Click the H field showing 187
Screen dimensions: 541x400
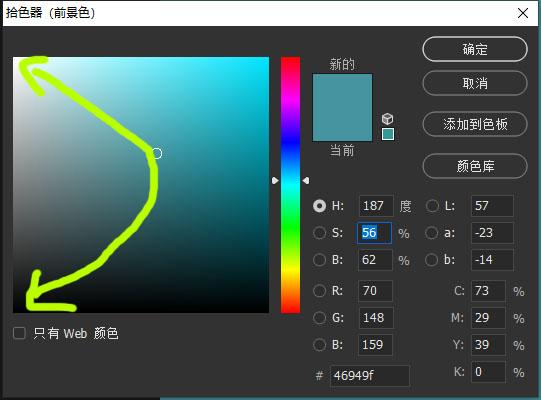click(x=376, y=206)
